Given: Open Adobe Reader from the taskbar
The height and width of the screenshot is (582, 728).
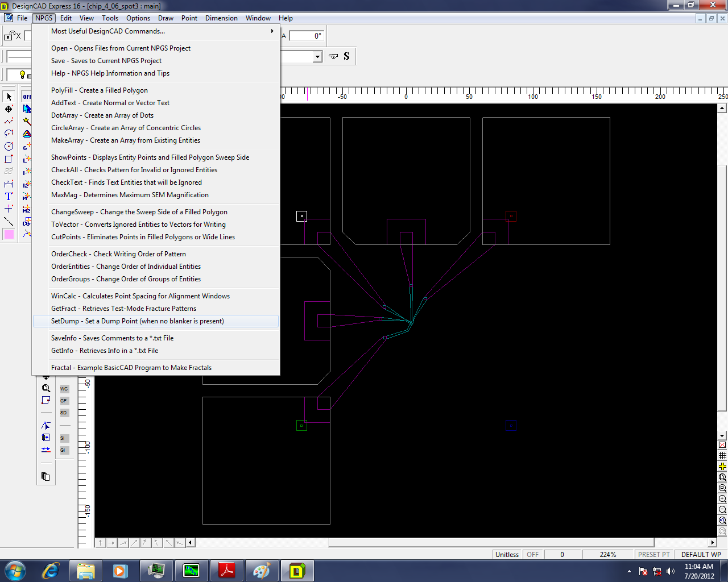Looking at the screenshot, I should [x=227, y=571].
